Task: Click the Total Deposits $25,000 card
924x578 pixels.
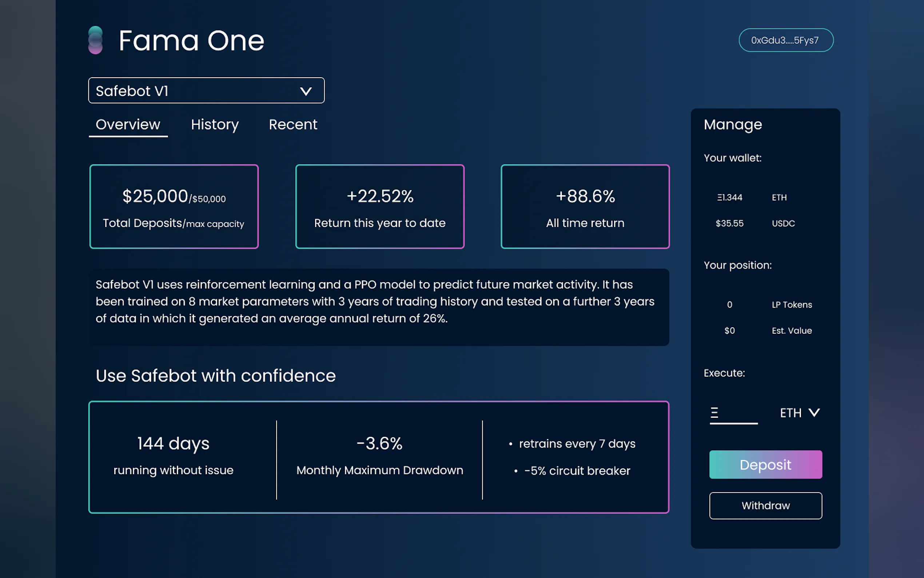Action: click(174, 206)
